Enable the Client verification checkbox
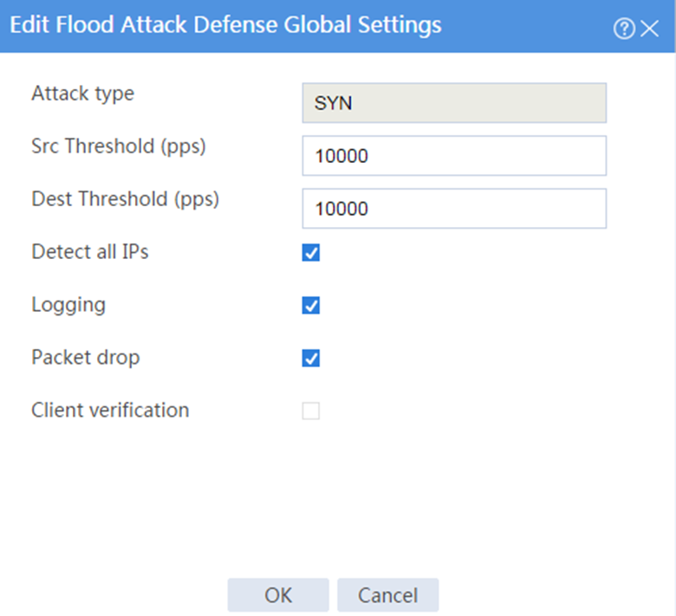Image resolution: width=676 pixels, height=616 pixels. click(311, 411)
